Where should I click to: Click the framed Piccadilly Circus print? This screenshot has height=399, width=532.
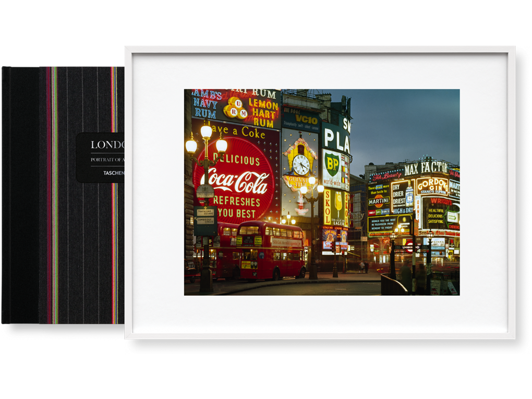(320, 192)
